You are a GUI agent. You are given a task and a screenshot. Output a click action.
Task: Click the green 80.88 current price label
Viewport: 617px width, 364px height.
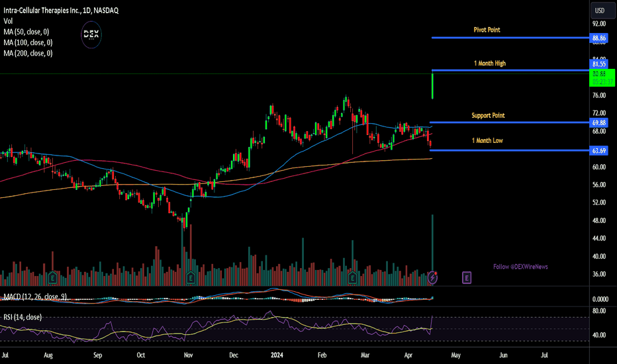(602, 77)
